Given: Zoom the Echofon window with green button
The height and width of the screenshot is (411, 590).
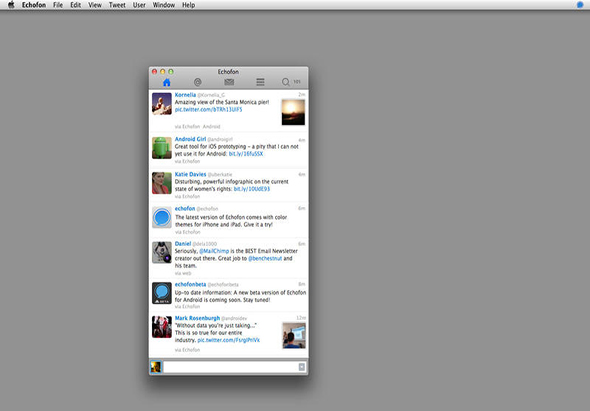Looking at the screenshot, I should pos(171,72).
